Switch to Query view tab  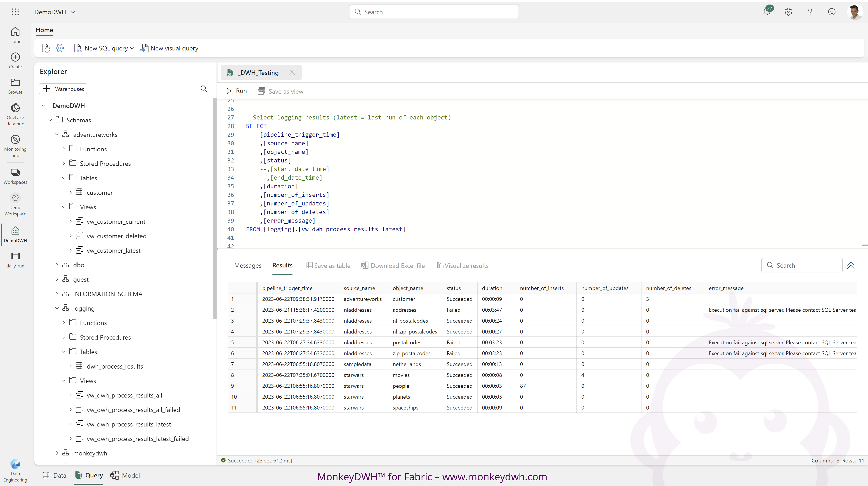click(89, 475)
